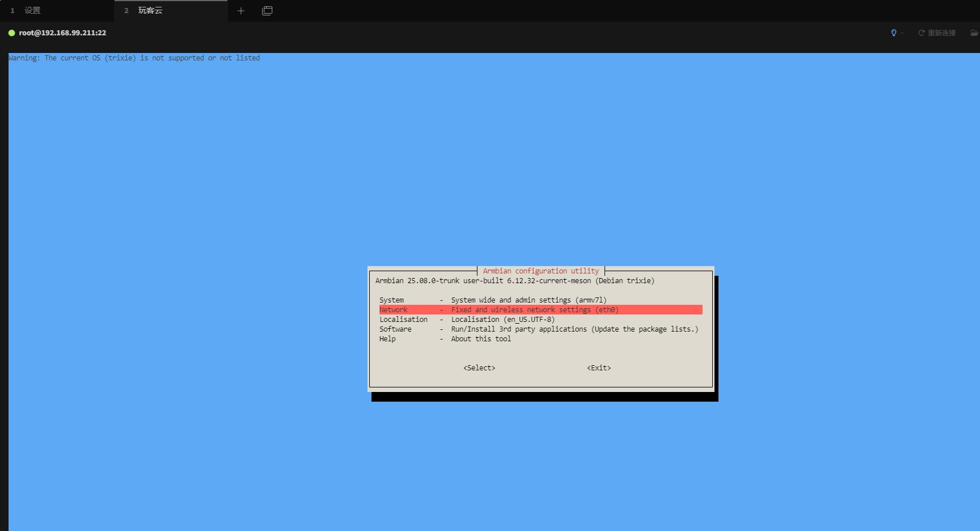Expand the dropdown arrow beside the lightbulb

(x=902, y=34)
